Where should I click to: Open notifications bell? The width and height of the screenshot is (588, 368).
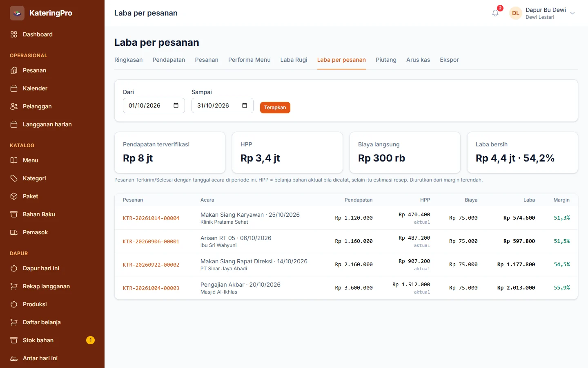[495, 13]
